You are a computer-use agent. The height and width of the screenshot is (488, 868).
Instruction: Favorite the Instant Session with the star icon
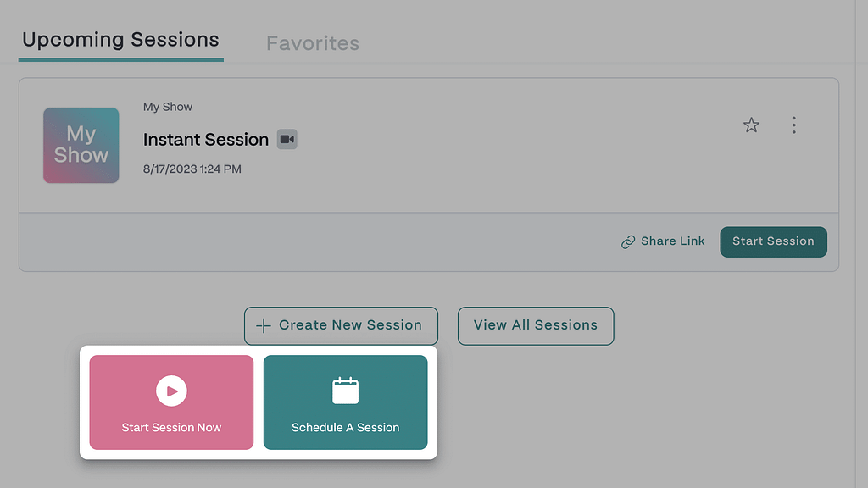(751, 125)
